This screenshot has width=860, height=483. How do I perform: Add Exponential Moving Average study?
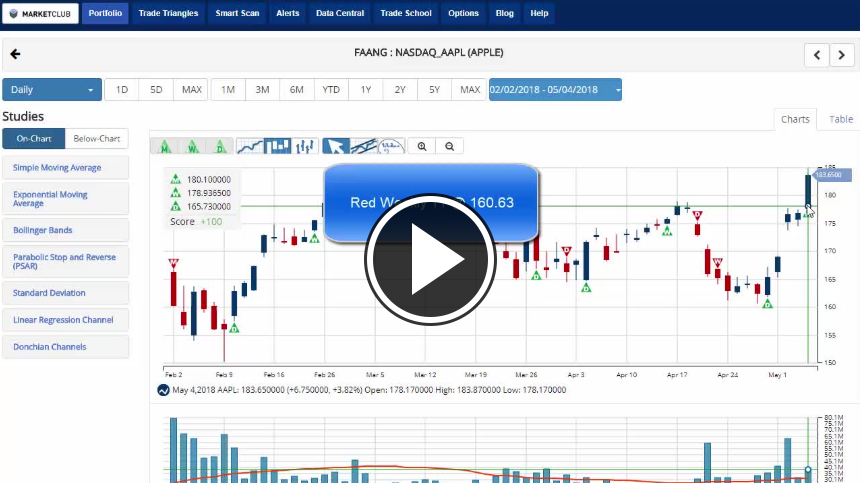[x=66, y=199]
